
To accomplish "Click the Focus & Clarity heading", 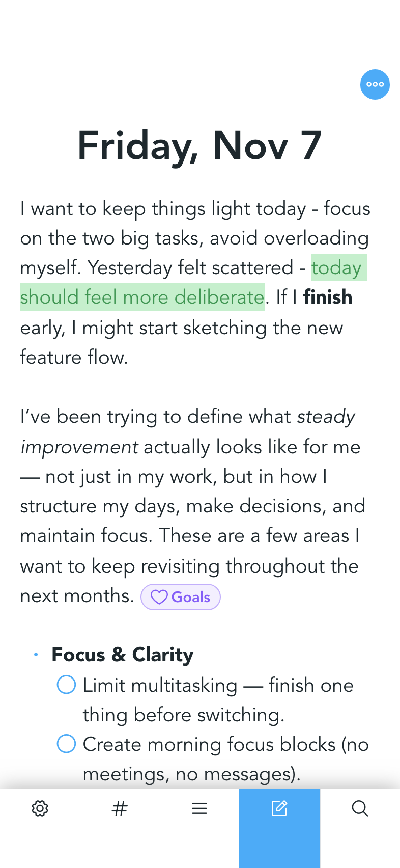I will coord(122,655).
